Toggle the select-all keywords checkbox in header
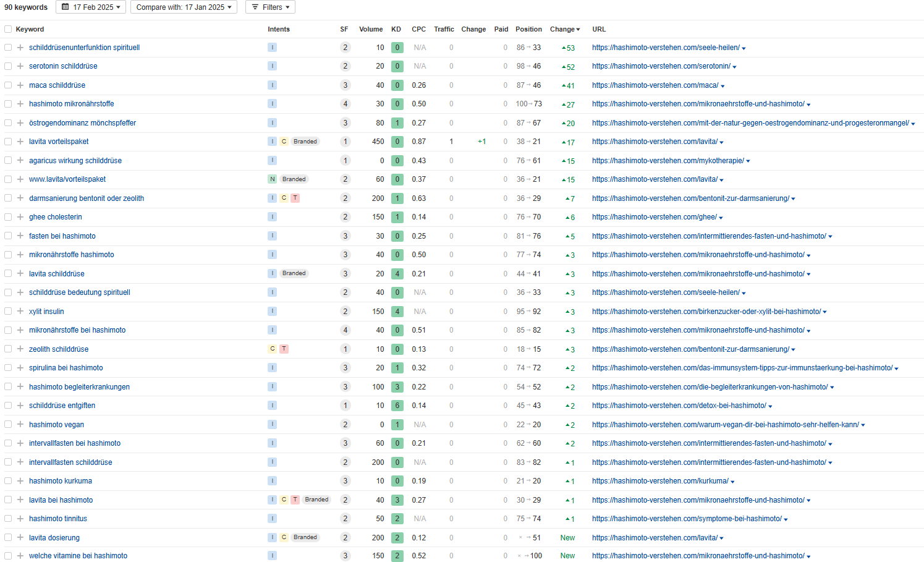This screenshot has height=562, width=924. click(8, 29)
